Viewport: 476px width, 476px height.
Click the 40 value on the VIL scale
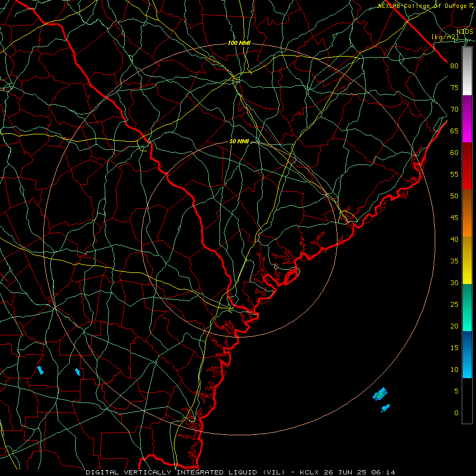click(x=454, y=240)
